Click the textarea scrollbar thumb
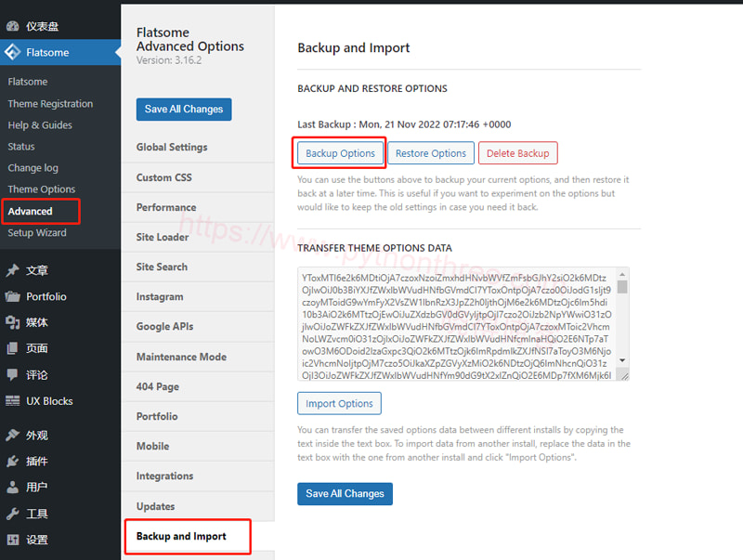The image size is (743, 560). pyautogui.click(x=622, y=287)
